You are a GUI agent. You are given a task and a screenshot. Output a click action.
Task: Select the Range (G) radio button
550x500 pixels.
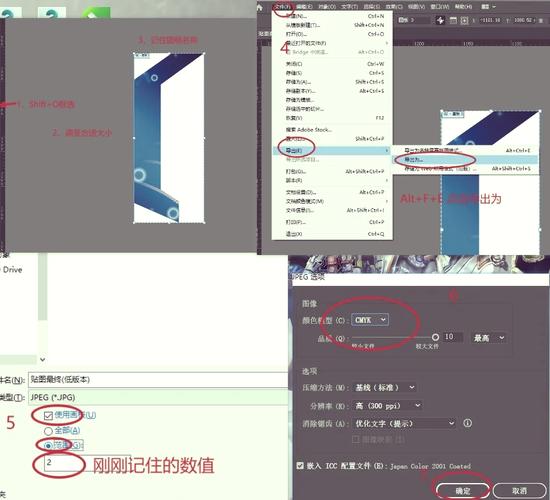pyautogui.click(x=48, y=446)
